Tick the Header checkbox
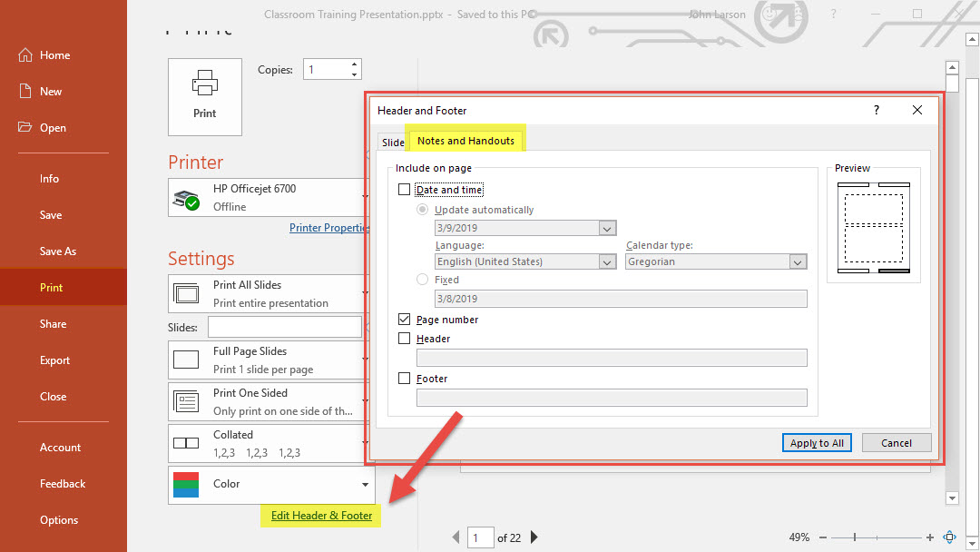The height and width of the screenshot is (552, 980). tap(405, 339)
